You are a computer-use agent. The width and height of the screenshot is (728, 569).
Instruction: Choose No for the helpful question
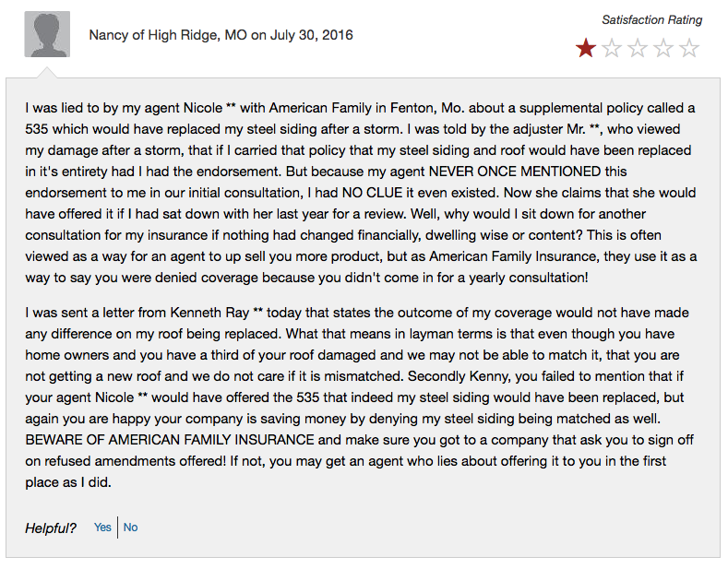click(131, 528)
